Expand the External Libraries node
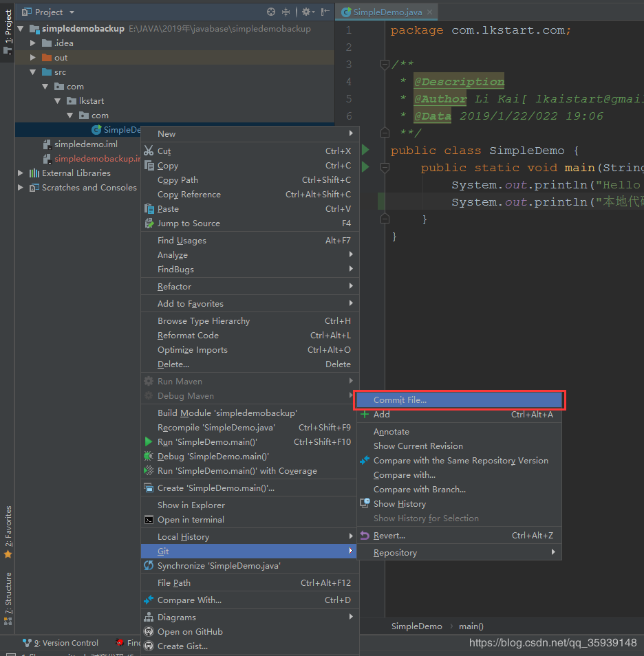644x656 pixels. (20, 173)
